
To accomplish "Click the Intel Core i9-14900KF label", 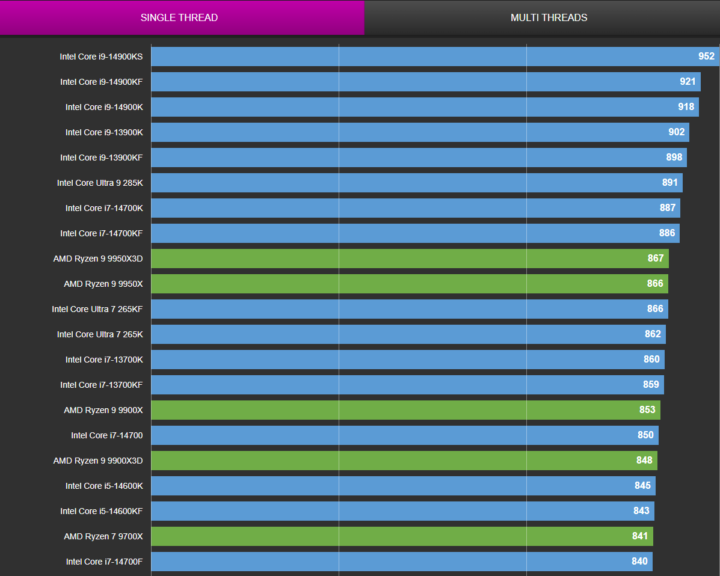I will pos(101,82).
